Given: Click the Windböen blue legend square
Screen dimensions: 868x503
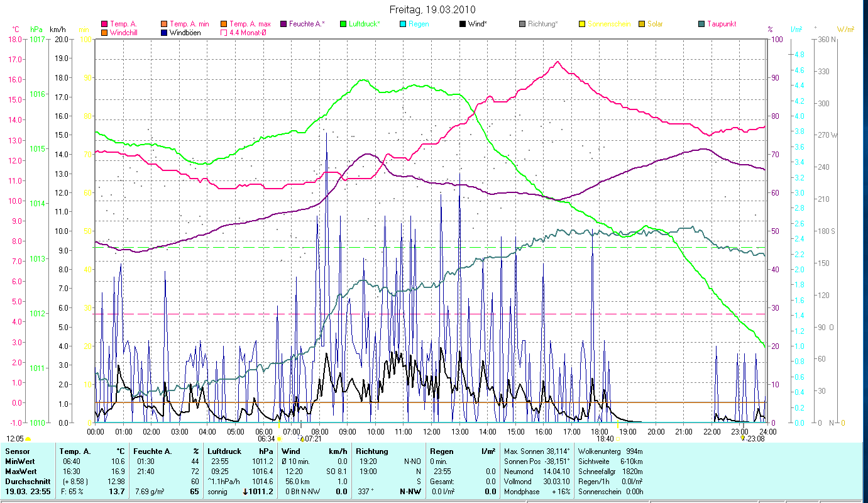Looking at the screenshot, I should [165, 33].
